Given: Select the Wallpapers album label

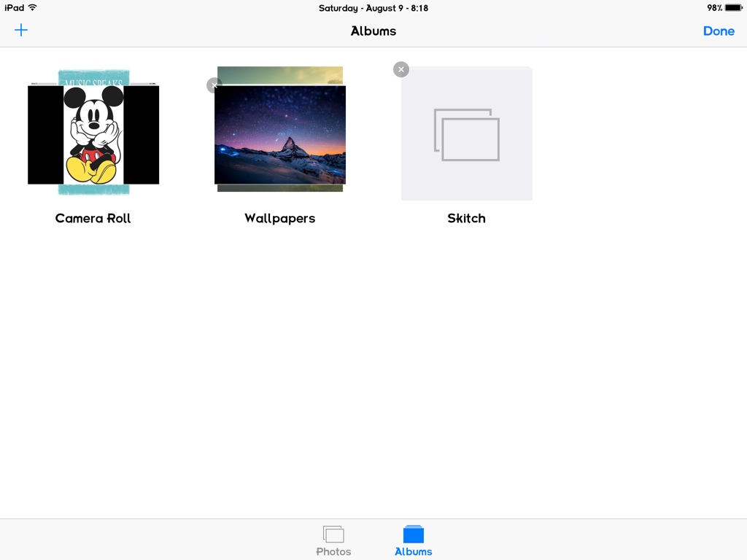Looking at the screenshot, I should click(280, 219).
